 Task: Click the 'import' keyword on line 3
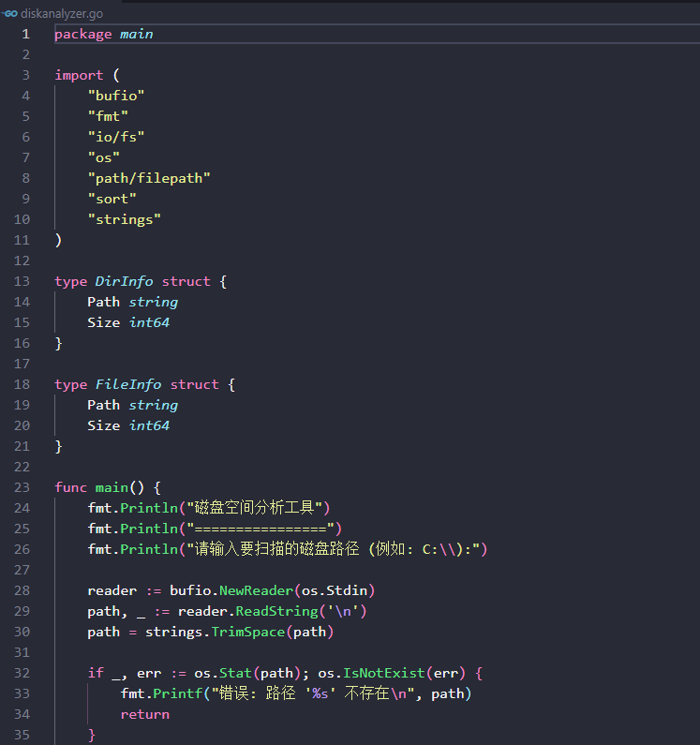(x=79, y=76)
